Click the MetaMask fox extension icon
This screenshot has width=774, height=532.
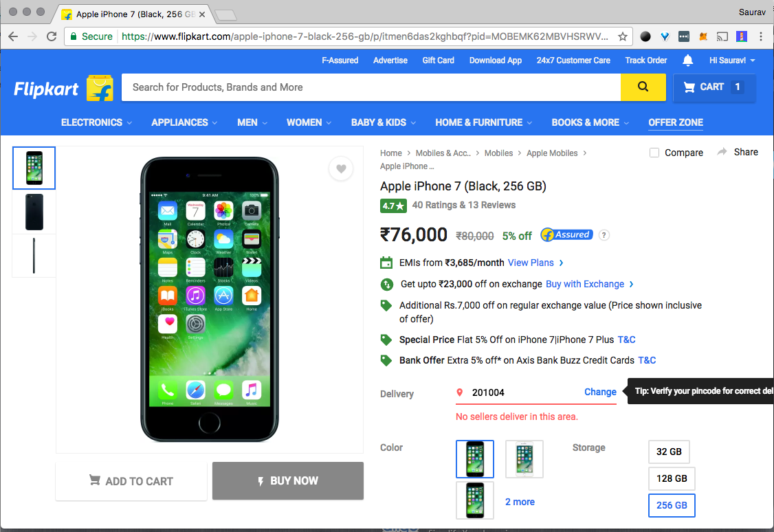point(703,36)
